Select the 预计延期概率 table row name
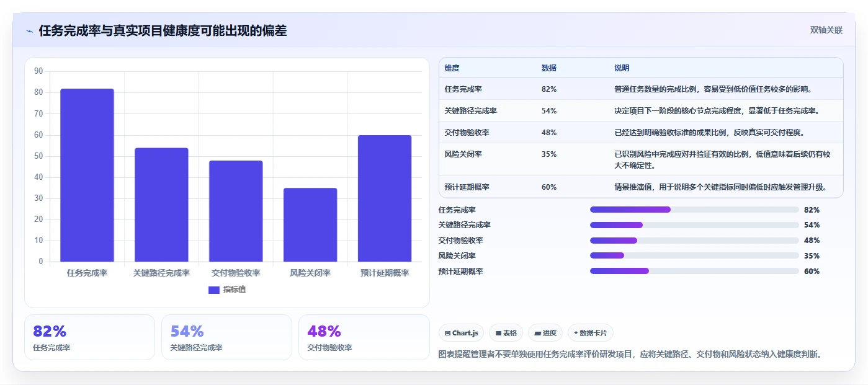The width and height of the screenshot is (868, 385). tap(467, 187)
